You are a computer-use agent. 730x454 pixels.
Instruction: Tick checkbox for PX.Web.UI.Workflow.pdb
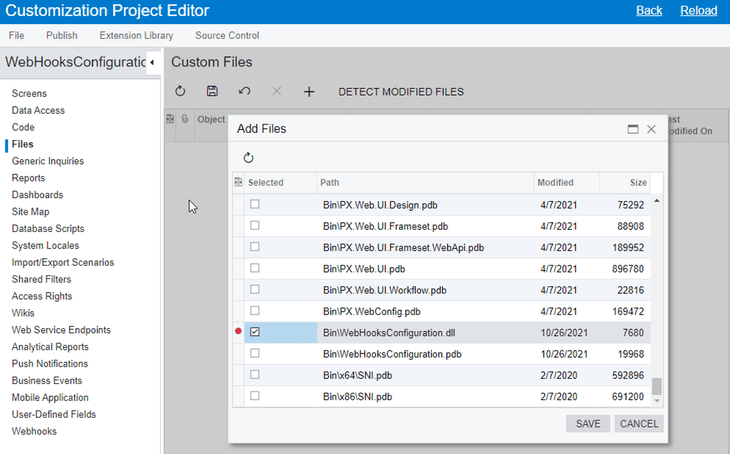[255, 290]
